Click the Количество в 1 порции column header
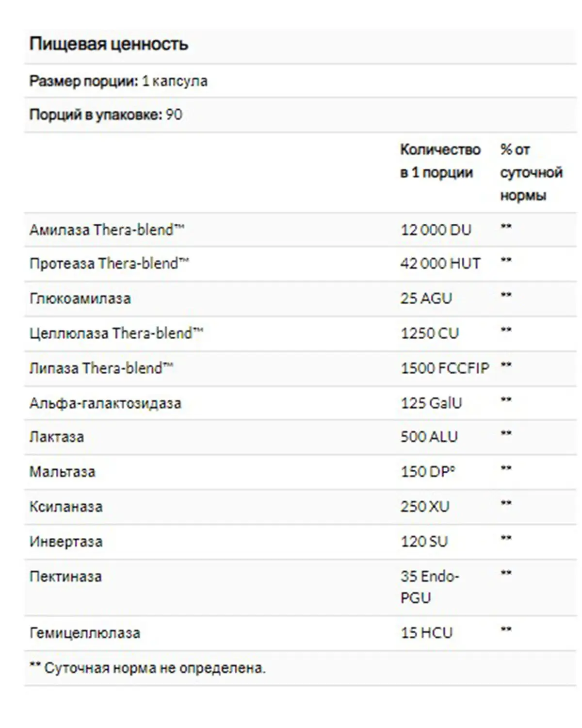This screenshot has width=582, height=728. click(x=440, y=161)
